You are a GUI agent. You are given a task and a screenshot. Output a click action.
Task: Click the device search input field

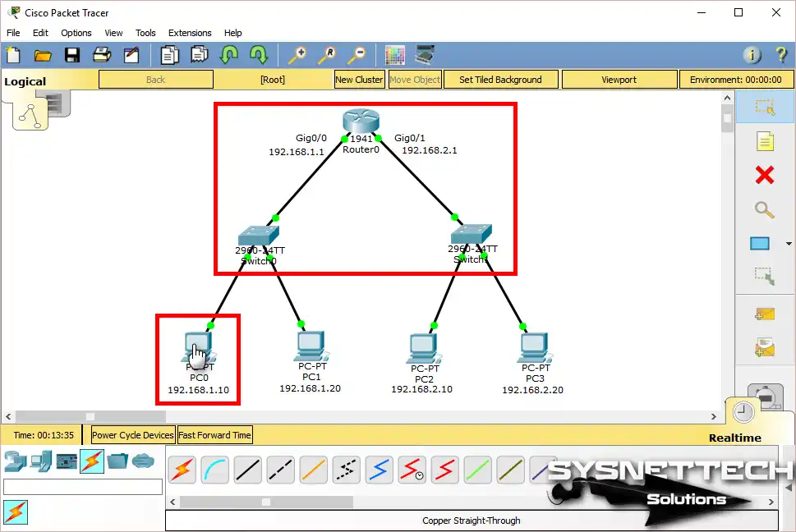coord(83,487)
